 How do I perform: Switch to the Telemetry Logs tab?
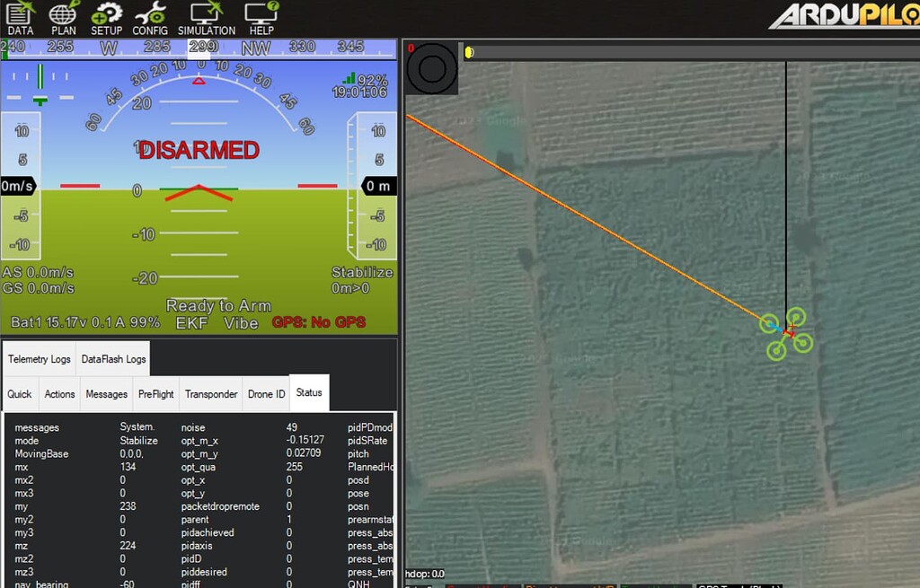[x=39, y=358]
